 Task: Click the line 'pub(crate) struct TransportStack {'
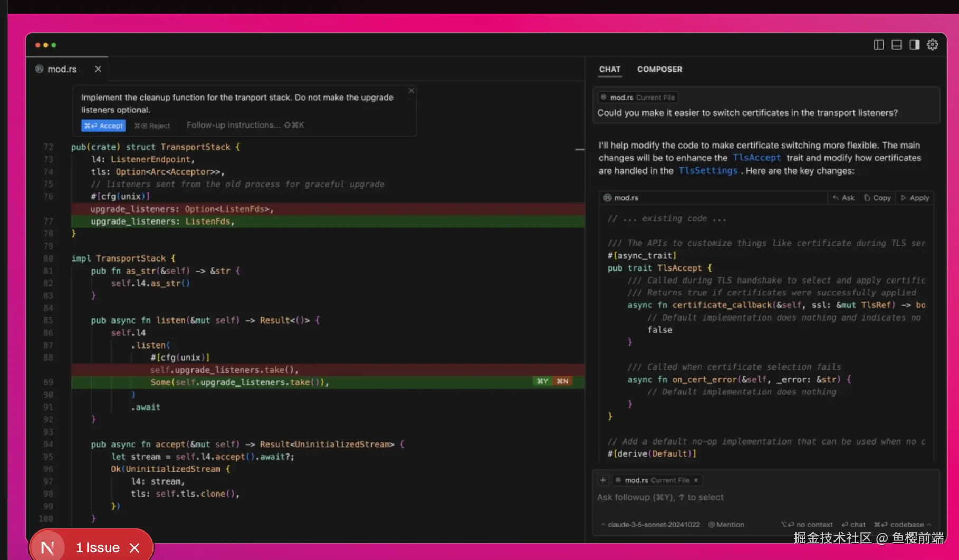pos(156,147)
